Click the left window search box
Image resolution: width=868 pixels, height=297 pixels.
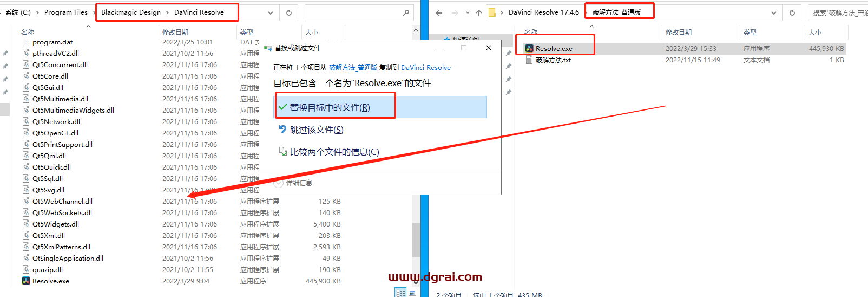[x=359, y=12]
